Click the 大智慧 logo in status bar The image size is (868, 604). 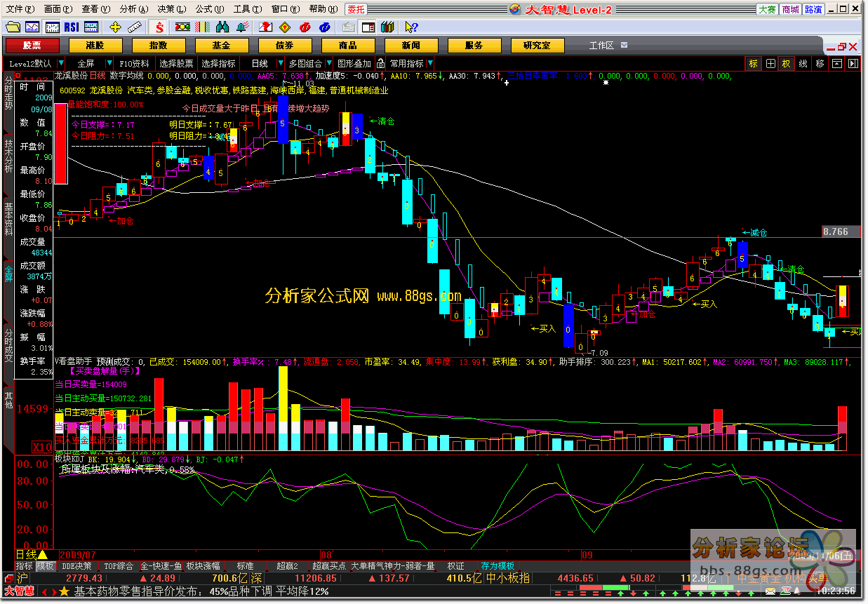click(x=18, y=591)
